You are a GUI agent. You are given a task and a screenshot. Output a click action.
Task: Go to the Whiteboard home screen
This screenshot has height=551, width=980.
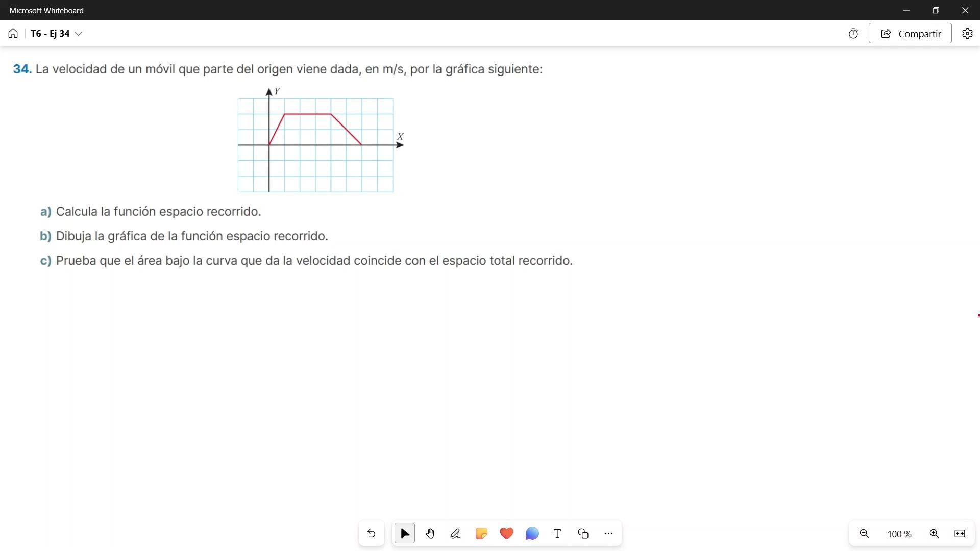13,34
